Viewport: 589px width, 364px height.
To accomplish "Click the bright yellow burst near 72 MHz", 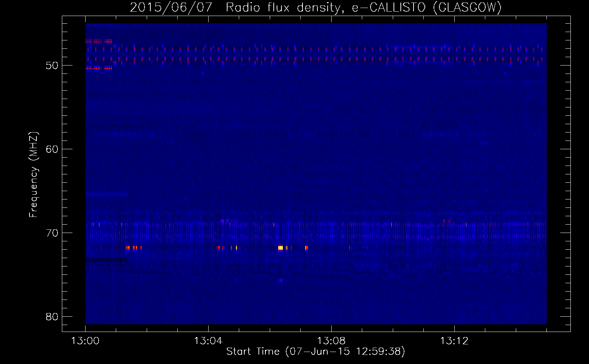I will [x=280, y=248].
